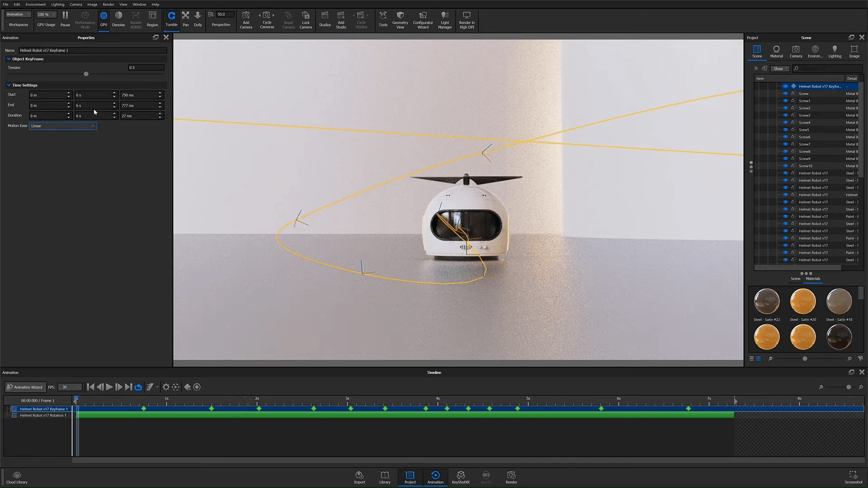
Task: Switch to the Environment project tab
Action: pyautogui.click(x=815, y=52)
